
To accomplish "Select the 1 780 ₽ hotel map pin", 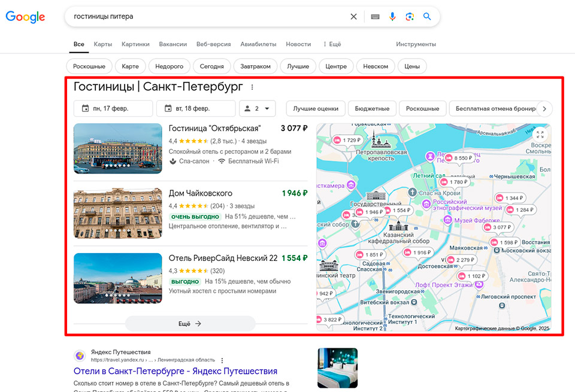I will tap(454, 182).
